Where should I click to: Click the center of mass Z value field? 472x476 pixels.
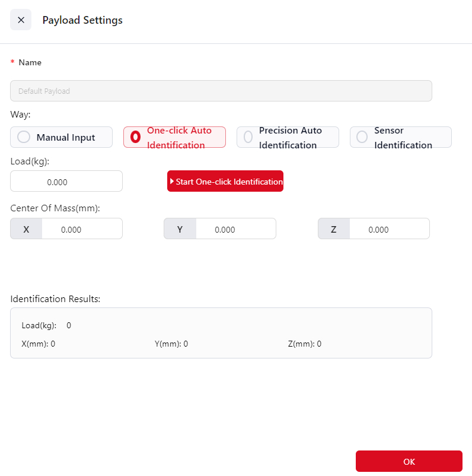pos(388,229)
